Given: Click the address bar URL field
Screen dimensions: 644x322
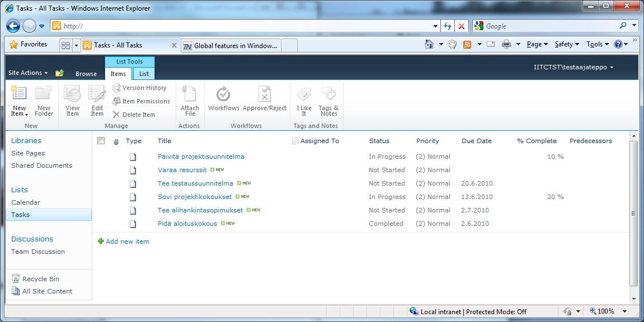Looking at the screenshot, I should [246, 26].
